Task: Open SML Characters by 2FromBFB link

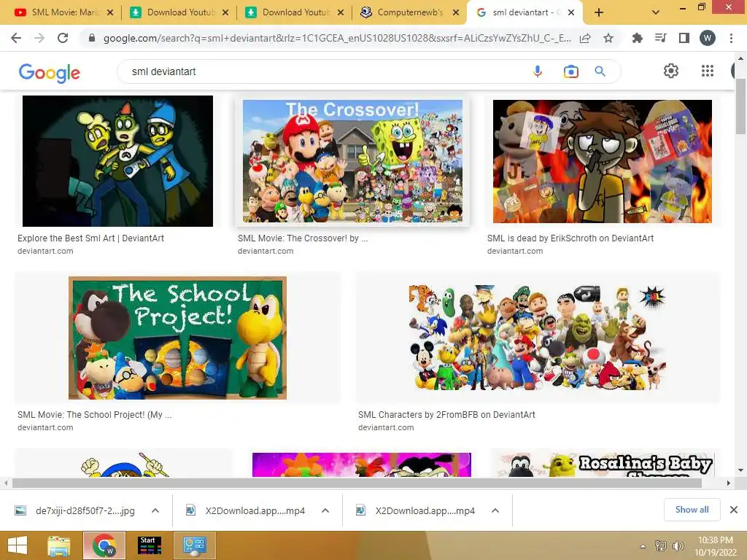Action: click(446, 414)
